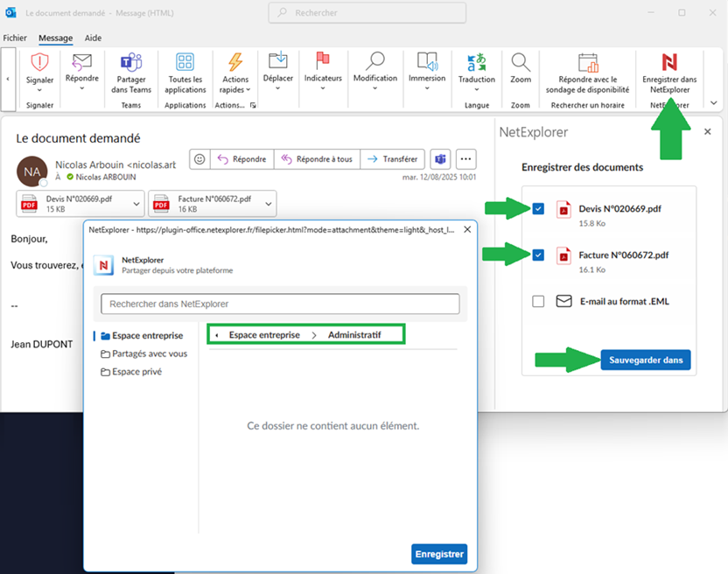Open the Fichier menu
This screenshot has width=728, height=574.
tap(15, 38)
